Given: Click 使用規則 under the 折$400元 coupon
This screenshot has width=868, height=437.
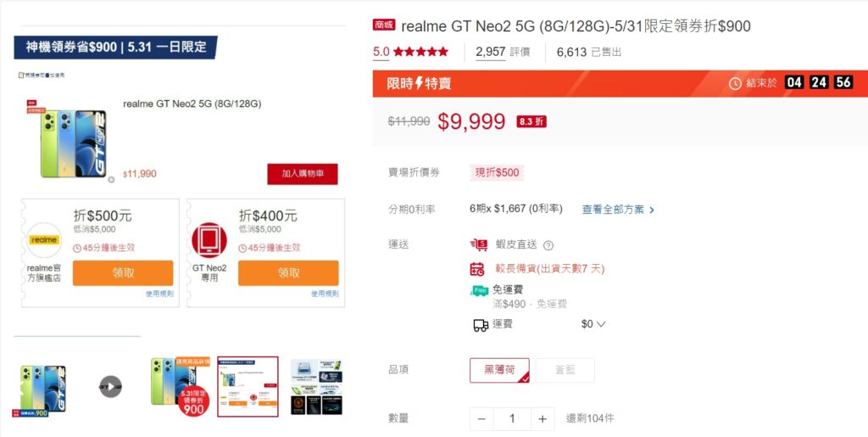Looking at the screenshot, I should coord(325,294).
